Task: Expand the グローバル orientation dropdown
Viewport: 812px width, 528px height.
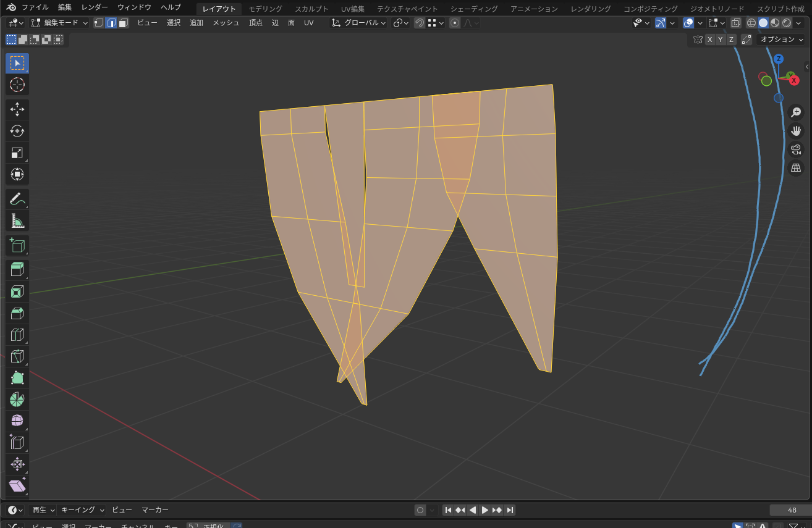Action: (x=359, y=23)
